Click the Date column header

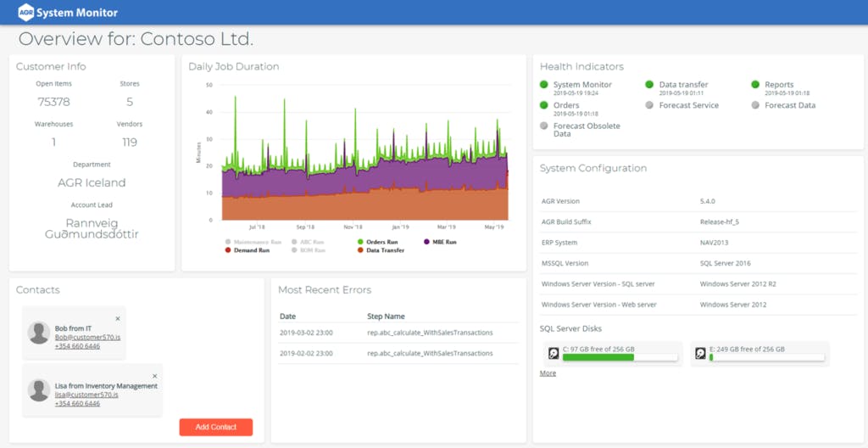tap(288, 316)
